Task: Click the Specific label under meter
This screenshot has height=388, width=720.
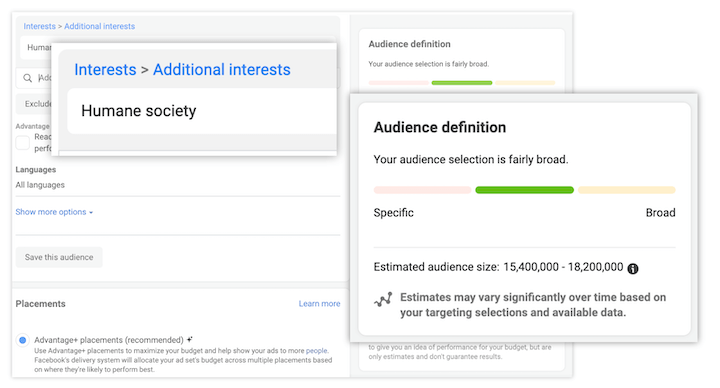Action: pos(394,213)
